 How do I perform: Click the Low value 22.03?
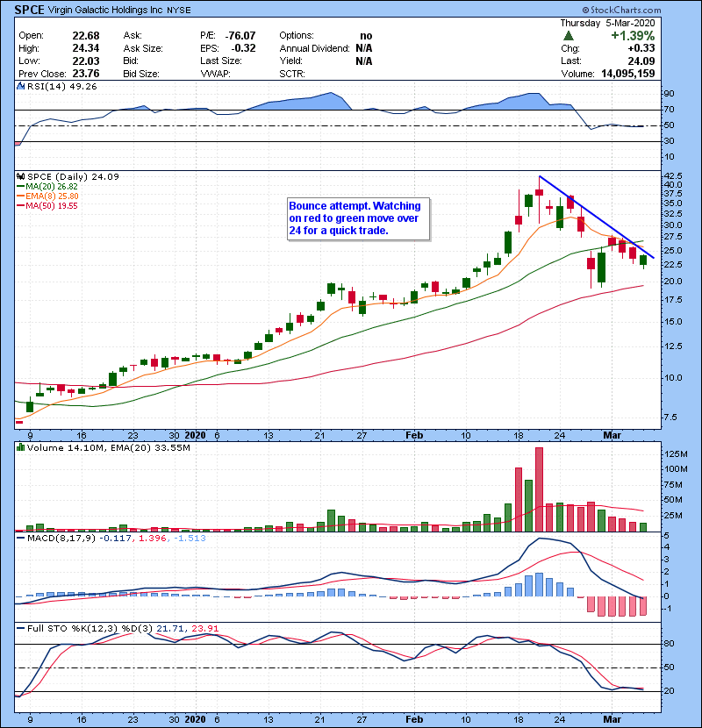tap(86, 61)
